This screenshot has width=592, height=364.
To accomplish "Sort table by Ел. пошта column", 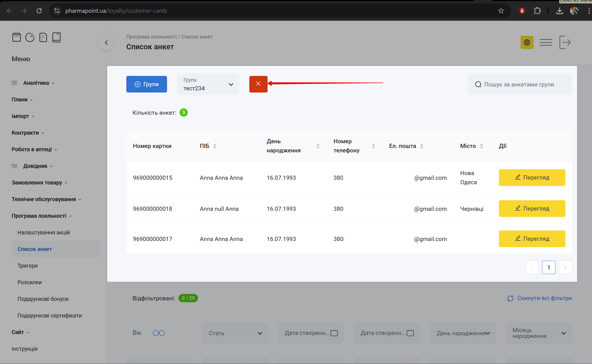I will pos(422,146).
